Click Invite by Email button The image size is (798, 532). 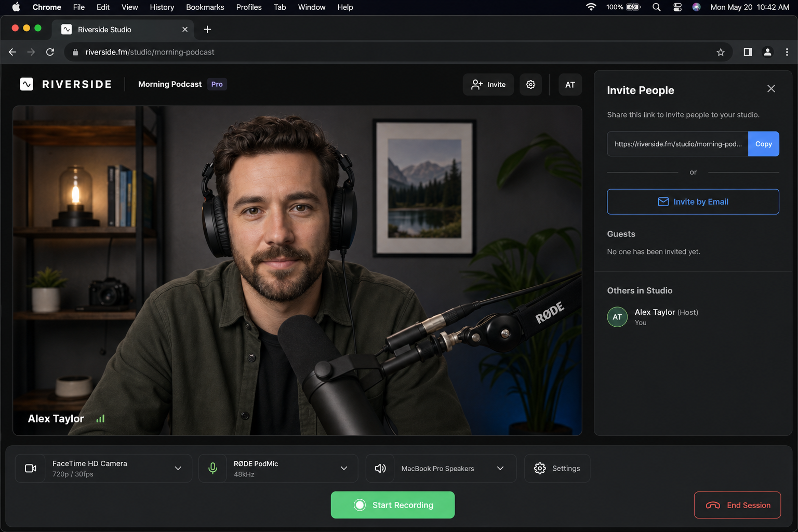point(693,202)
